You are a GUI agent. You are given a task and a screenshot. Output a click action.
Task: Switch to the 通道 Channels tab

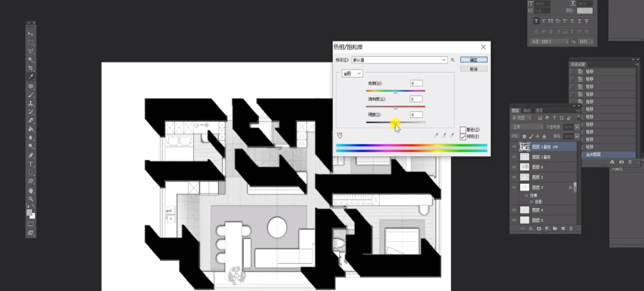point(539,110)
